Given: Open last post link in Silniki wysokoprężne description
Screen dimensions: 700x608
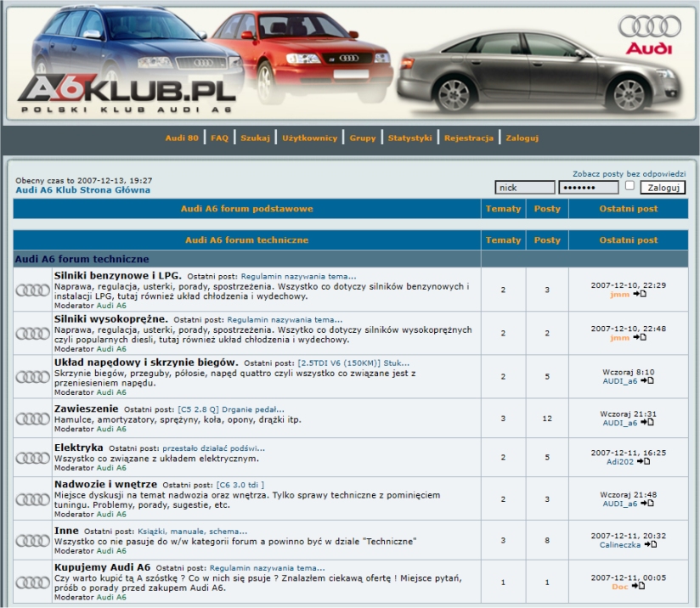Looking at the screenshot, I should tap(285, 319).
